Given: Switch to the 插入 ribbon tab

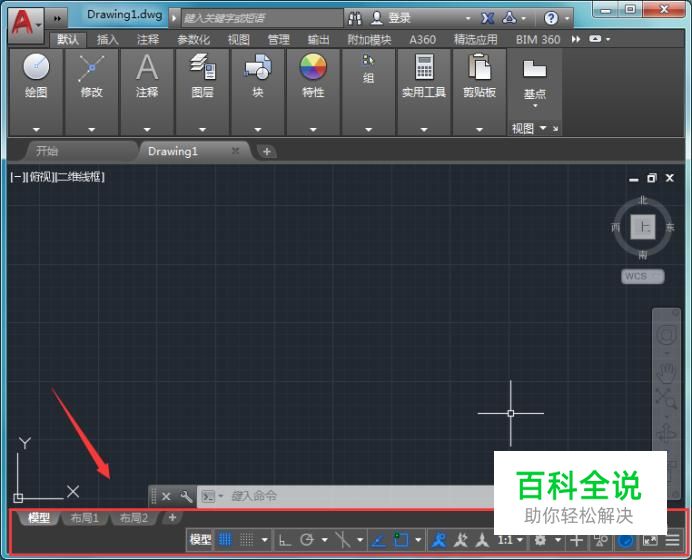Looking at the screenshot, I should [x=107, y=40].
